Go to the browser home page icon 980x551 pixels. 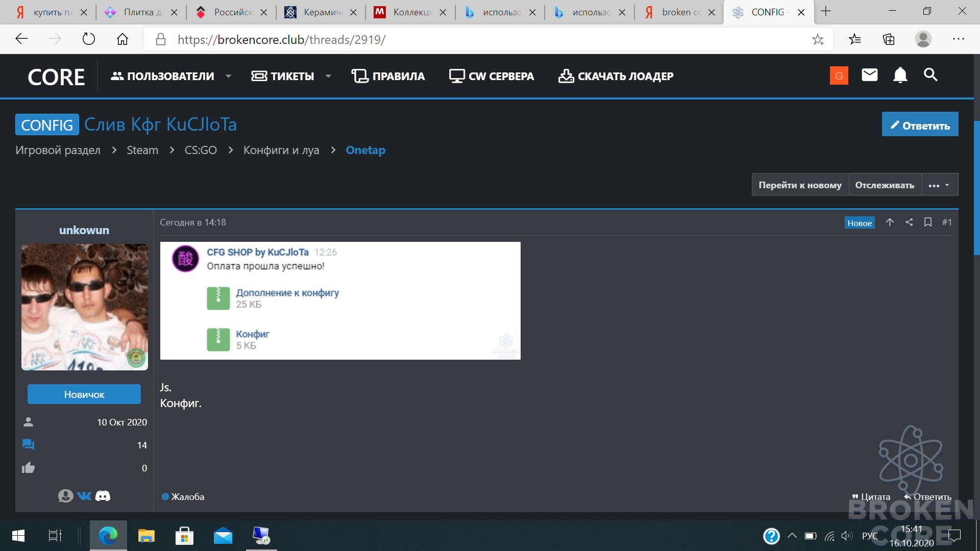(x=122, y=39)
